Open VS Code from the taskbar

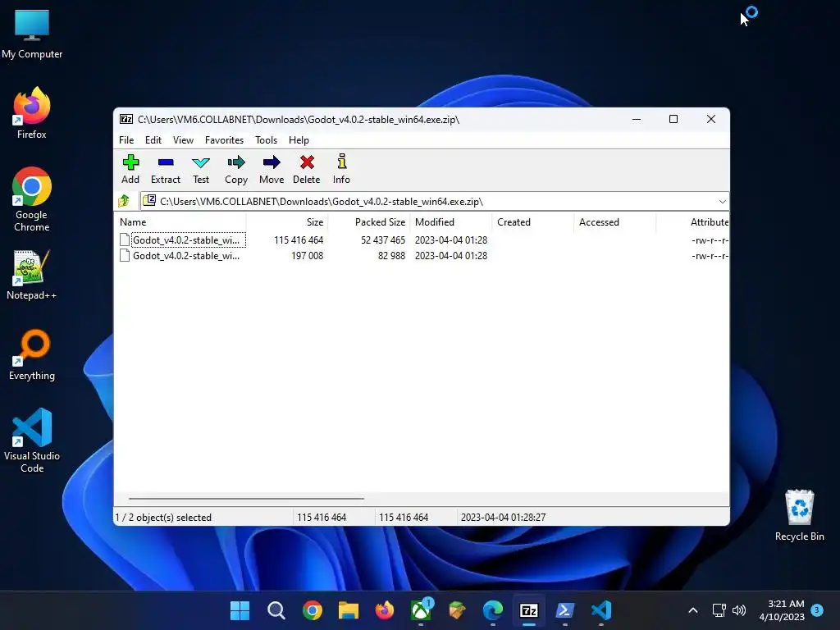tap(601, 610)
